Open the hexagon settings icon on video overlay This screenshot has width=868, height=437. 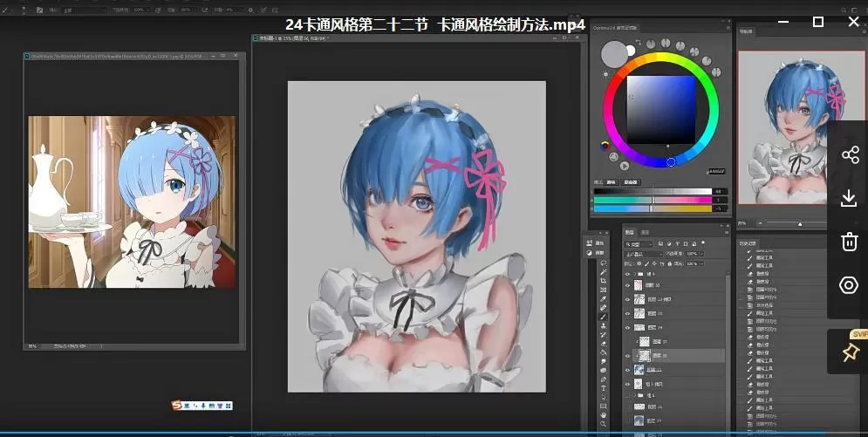coord(849,285)
